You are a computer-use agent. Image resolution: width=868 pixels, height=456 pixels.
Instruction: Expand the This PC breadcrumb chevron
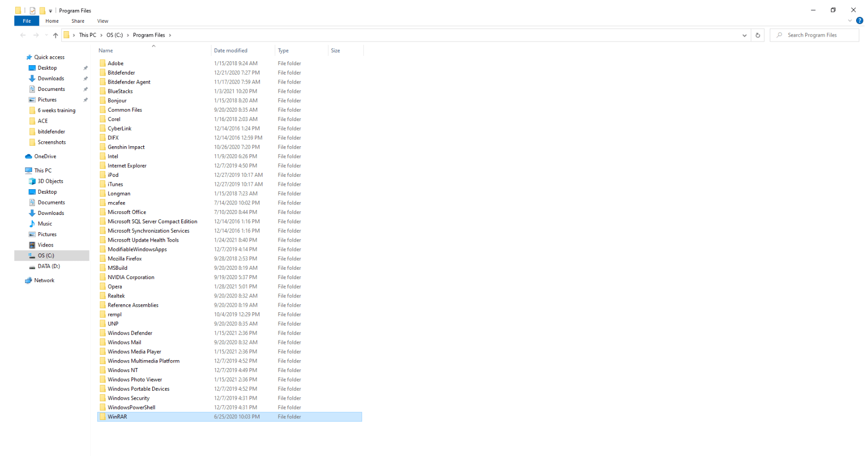(x=101, y=35)
